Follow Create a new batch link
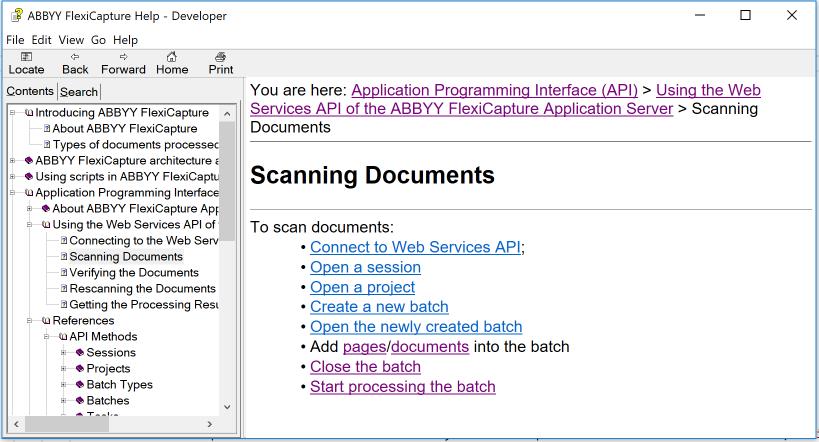This screenshot has height=442, width=819. (x=379, y=307)
